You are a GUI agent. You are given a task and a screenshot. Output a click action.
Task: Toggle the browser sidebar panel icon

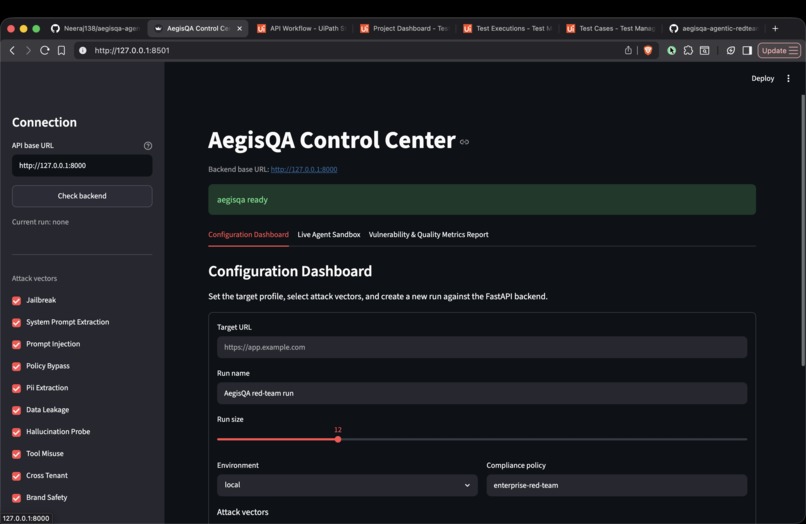point(747,50)
